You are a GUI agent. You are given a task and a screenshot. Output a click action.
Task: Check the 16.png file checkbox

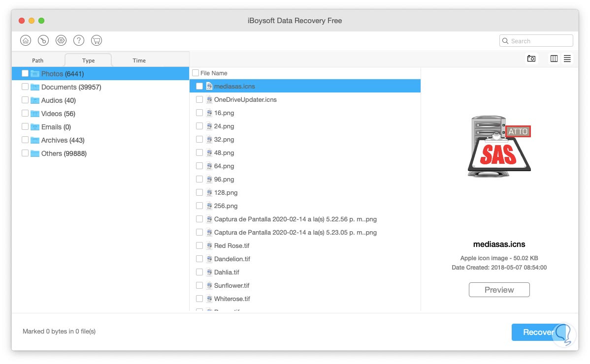pos(199,113)
